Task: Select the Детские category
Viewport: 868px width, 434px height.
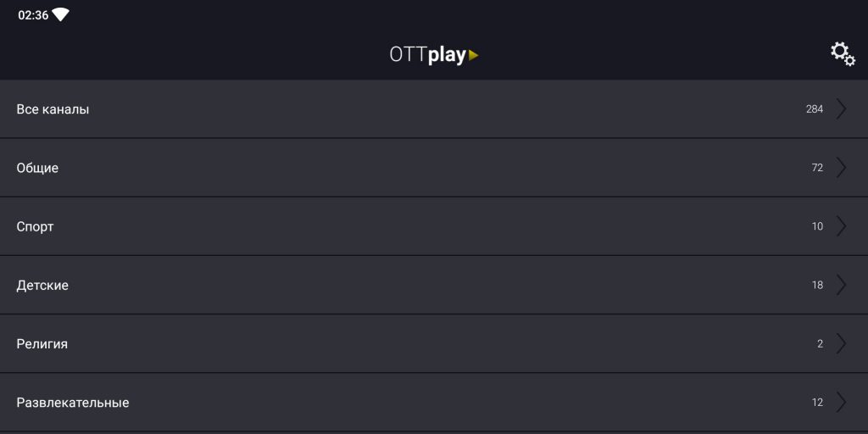Action: pos(434,285)
